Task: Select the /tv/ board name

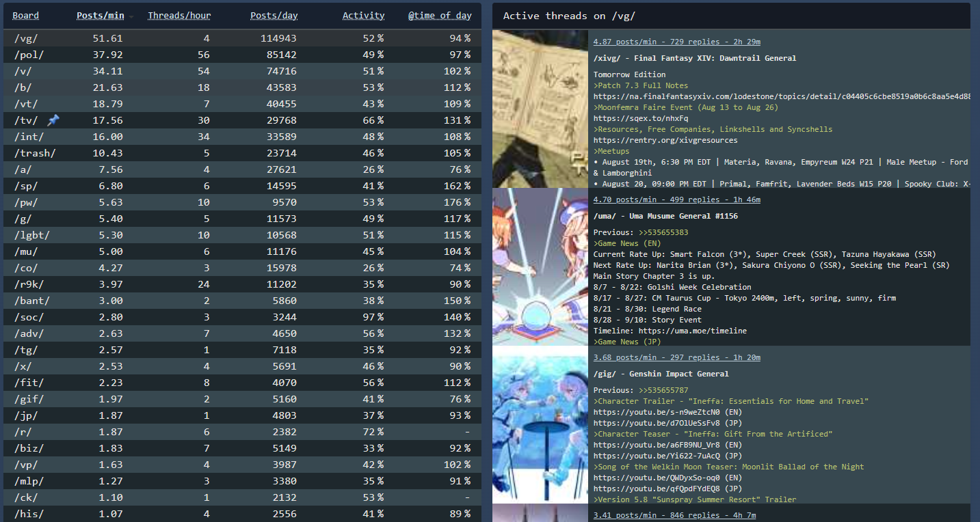Action: tap(26, 120)
